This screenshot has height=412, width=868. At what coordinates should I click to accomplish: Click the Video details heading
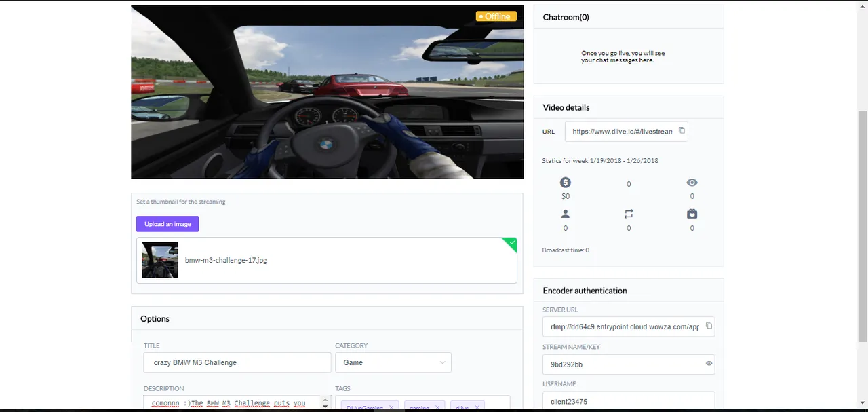(566, 107)
